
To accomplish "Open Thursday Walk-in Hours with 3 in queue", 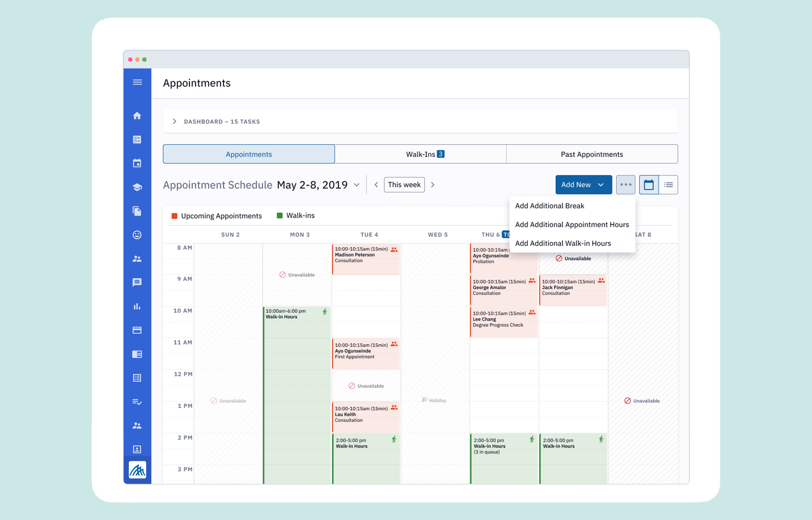I will [x=504, y=458].
